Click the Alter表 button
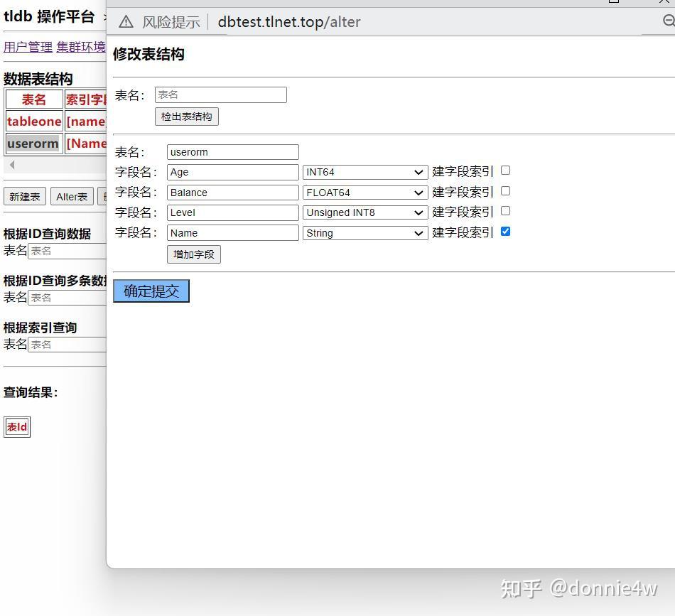The image size is (675, 616). coord(72,196)
